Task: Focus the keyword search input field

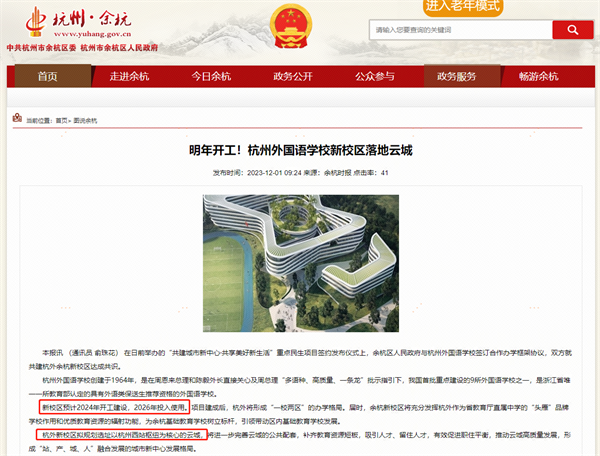Action: coord(461,30)
